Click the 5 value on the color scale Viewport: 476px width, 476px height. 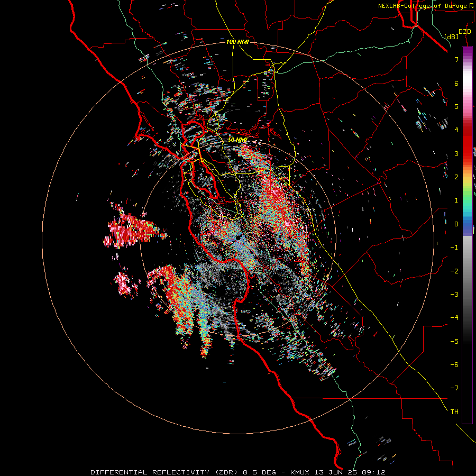(x=456, y=106)
